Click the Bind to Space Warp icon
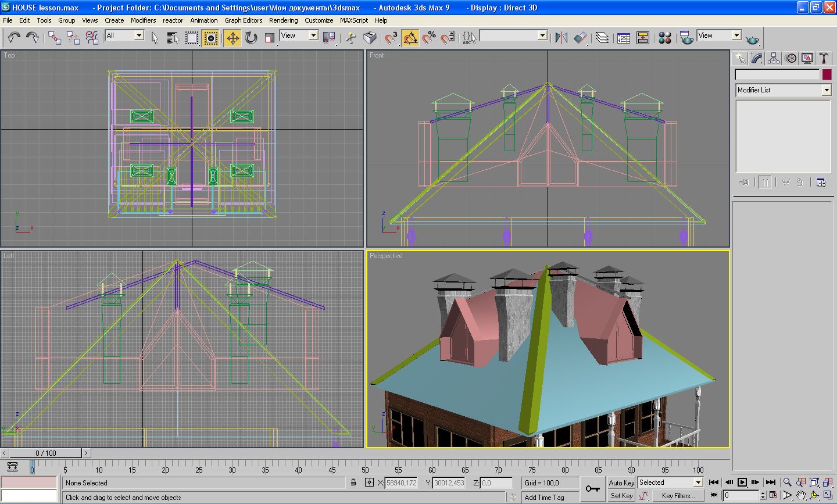Image resolution: width=837 pixels, height=504 pixels. coord(92,38)
